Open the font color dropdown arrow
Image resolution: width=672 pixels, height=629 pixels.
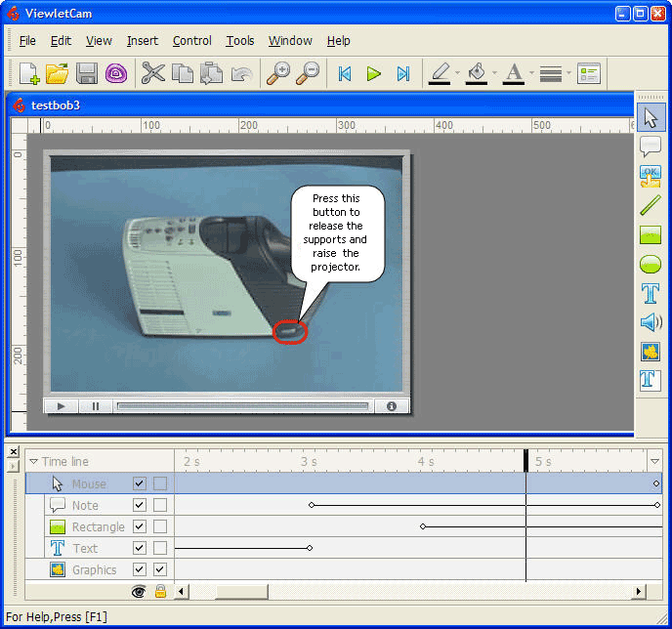point(531,73)
